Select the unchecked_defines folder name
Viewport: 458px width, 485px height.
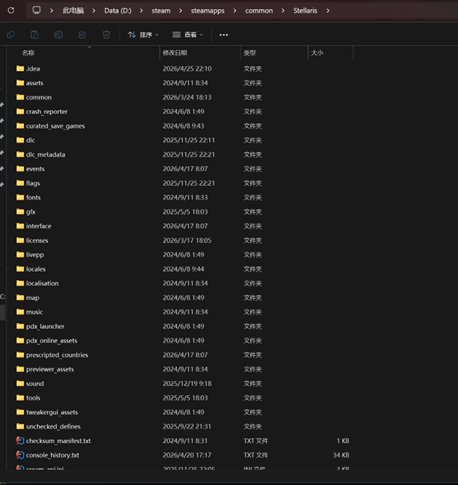pyautogui.click(x=53, y=426)
